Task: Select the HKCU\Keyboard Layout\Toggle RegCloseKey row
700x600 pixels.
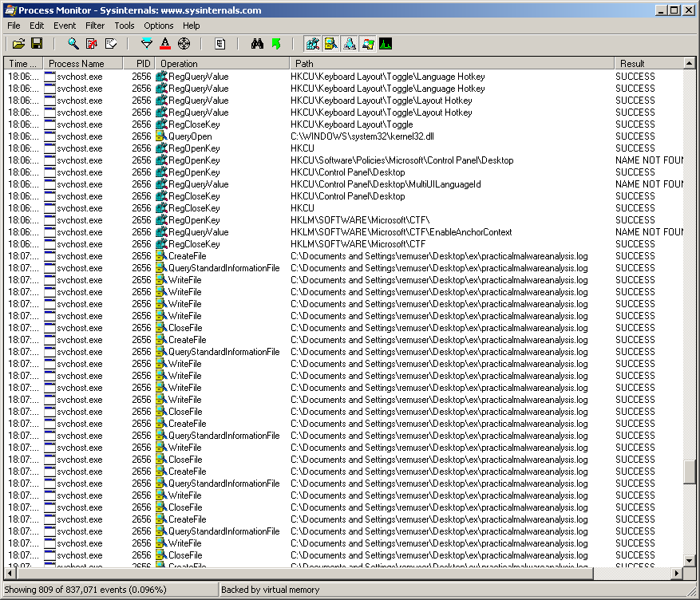Action: tap(344, 124)
